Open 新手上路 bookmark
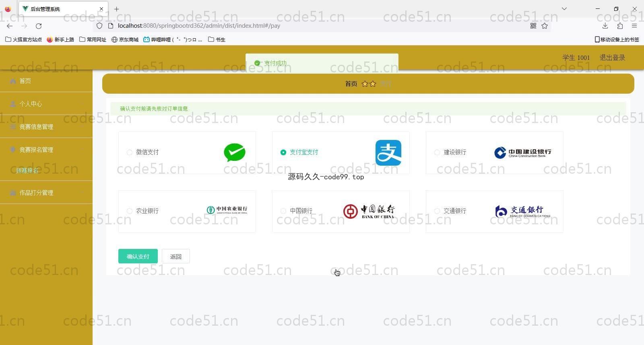This screenshot has height=345, width=644. tap(60, 39)
